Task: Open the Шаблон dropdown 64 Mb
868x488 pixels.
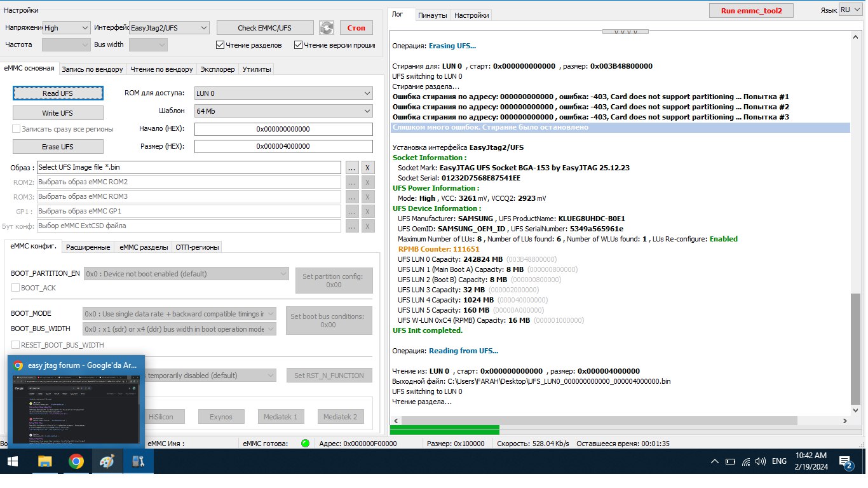Action: point(283,111)
